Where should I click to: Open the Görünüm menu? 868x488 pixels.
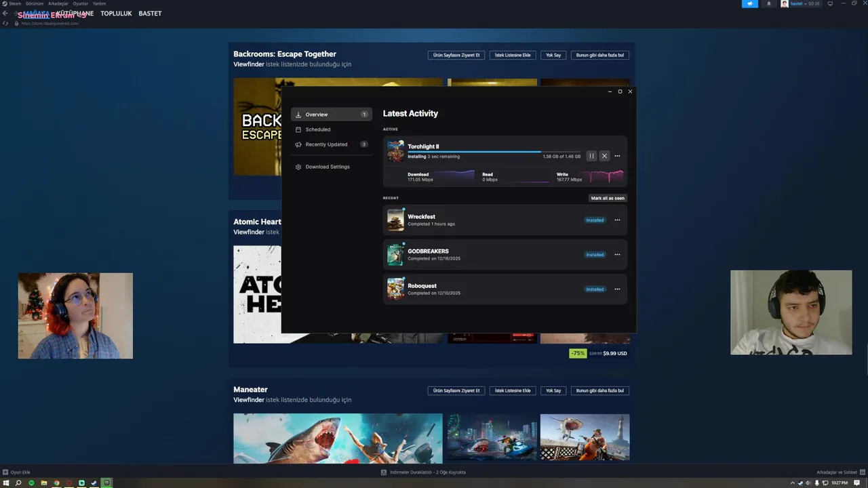point(35,3)
